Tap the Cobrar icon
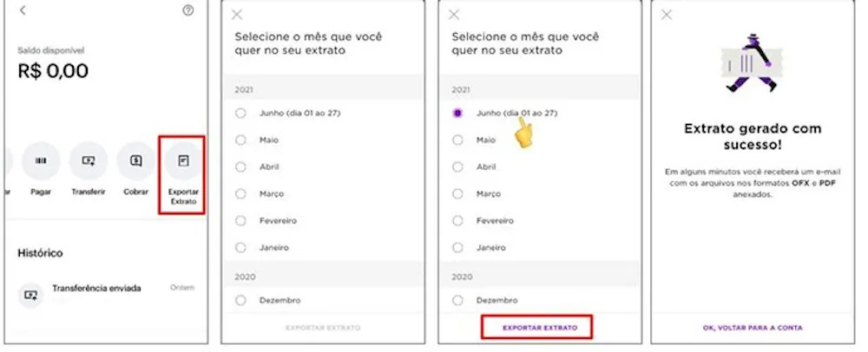 [x=135, y=161]
